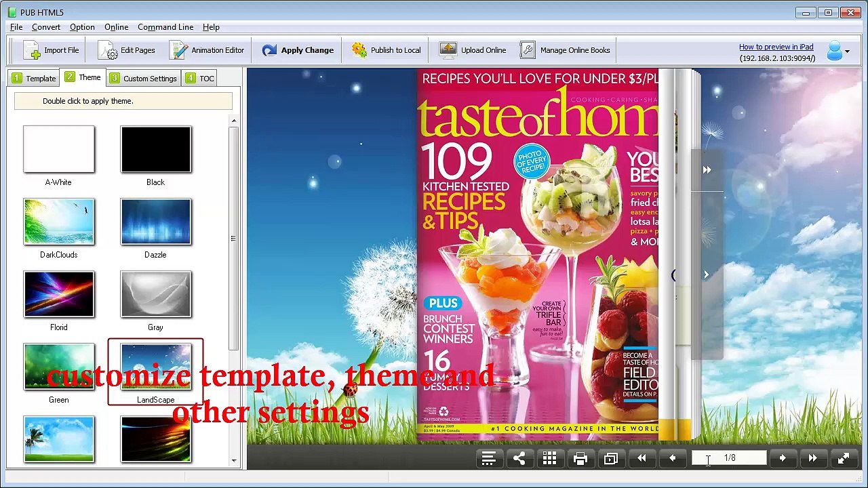Screen dimensions: 868x488
Task: Open the Online menu
Action: coord(116,27)
